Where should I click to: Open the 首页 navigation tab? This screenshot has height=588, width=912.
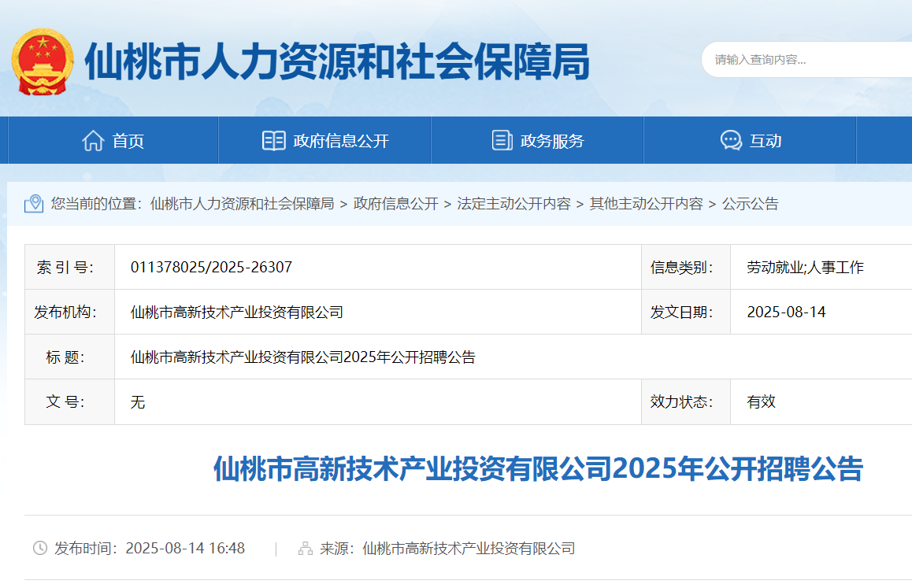tap(113, 140)
